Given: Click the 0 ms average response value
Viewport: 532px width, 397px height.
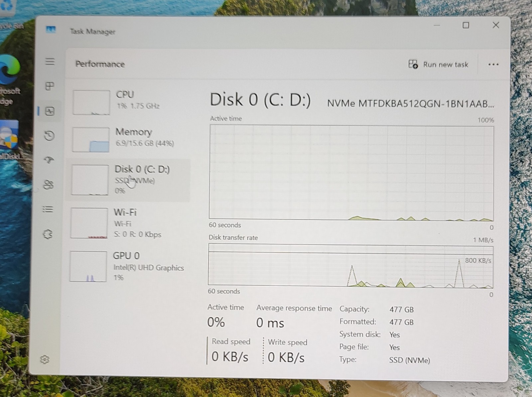Looking at the screenshot, I should pos(270,323).
